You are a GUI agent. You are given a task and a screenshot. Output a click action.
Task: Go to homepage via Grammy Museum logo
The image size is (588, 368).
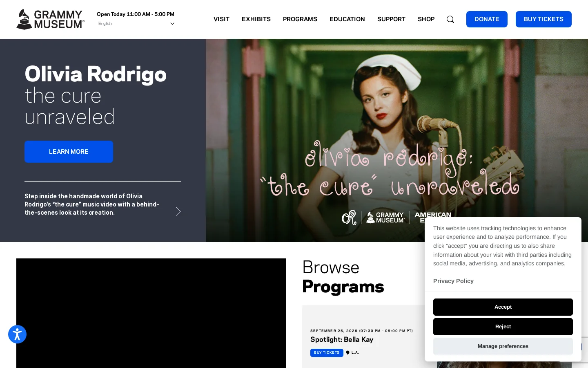(50, 19)
